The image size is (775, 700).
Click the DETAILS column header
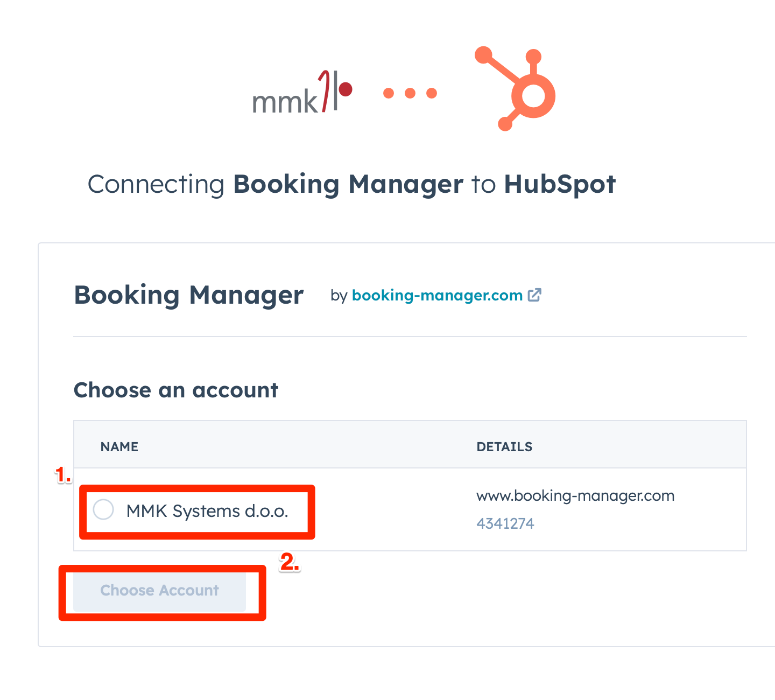tap(504, 447)
